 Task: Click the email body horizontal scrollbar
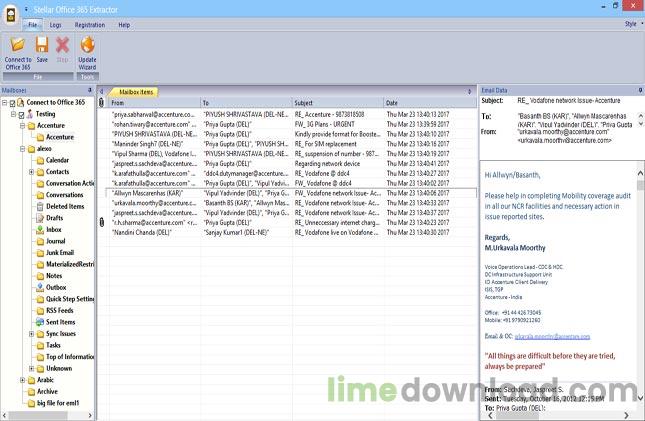558,416
